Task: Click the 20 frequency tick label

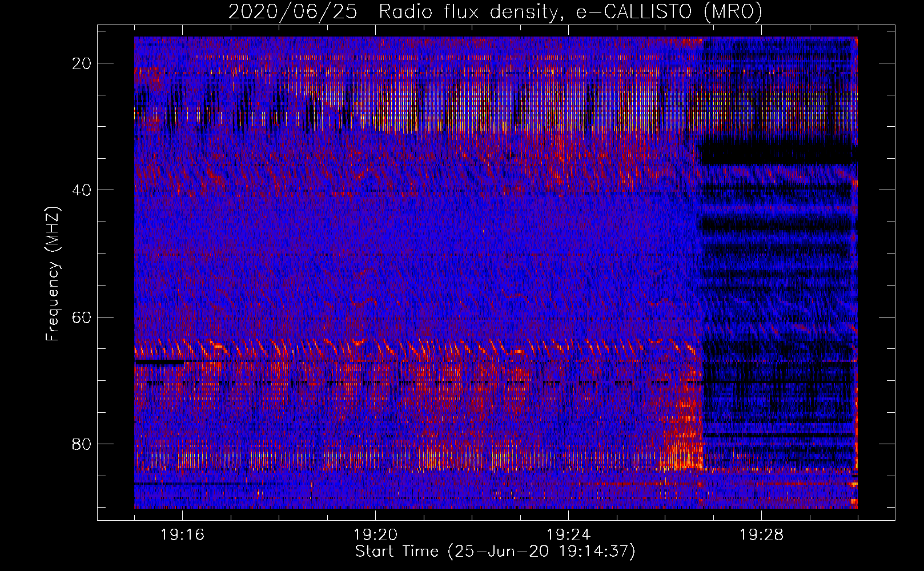Action: (82, 63)
